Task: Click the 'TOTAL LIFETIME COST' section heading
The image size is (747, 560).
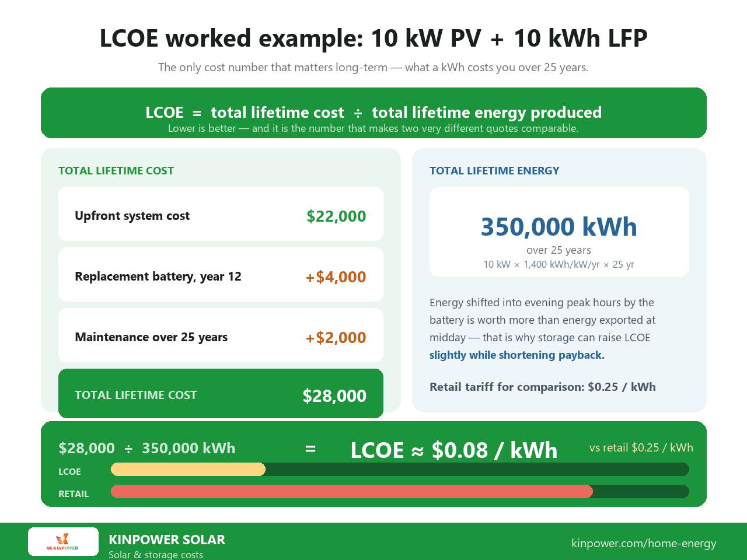Action: (116, 171)
